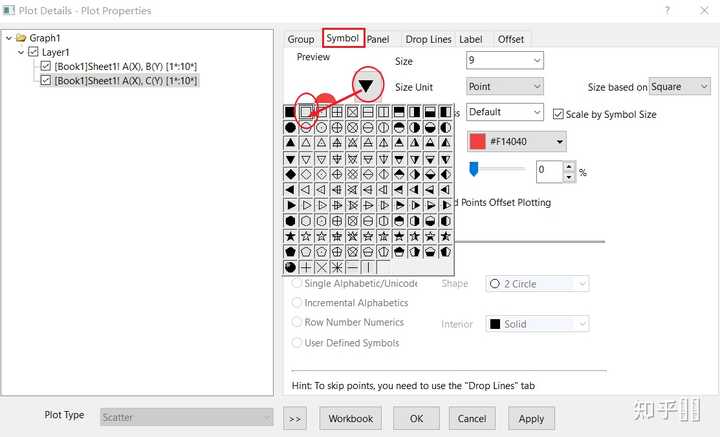Toggle Scale by Symbol Size checkbox

coord(558,114)
